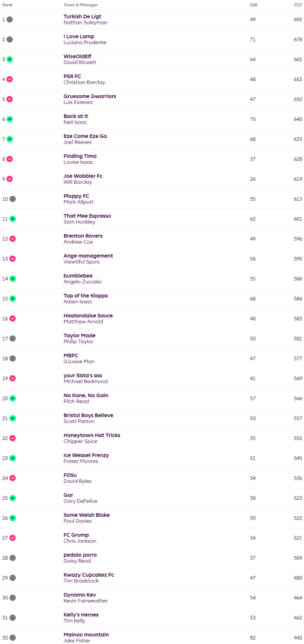The width and height of the screenshot is (304, 644).
Task: Click the grey circle beside Mainoo mountain
Action: 13,638
